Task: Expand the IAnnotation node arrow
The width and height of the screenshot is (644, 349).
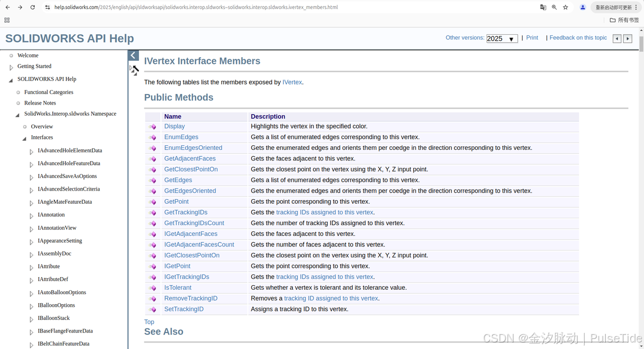Action: (31, 216)
